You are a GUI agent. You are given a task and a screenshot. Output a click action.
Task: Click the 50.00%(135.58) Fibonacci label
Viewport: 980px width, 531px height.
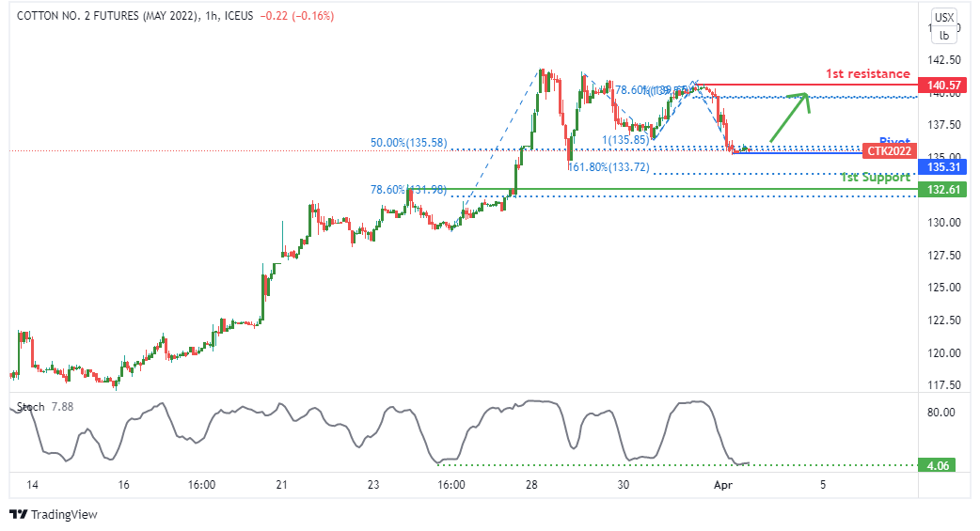click(x=409, y=143)
